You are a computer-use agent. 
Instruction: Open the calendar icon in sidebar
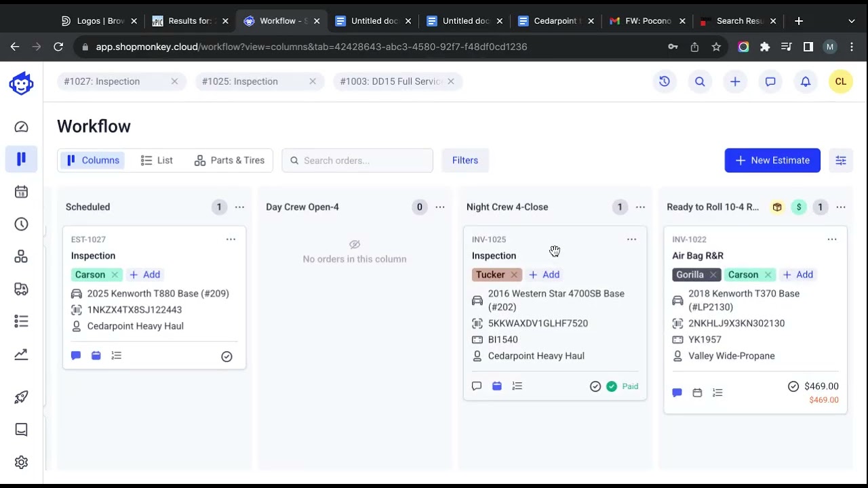(21, 192)
